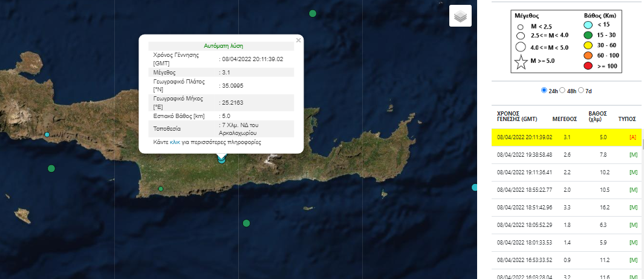The height and width of the screenshot is (279, 644).
Task: Select the green marker in the sea south of Crete
Action: pos(247,223)
